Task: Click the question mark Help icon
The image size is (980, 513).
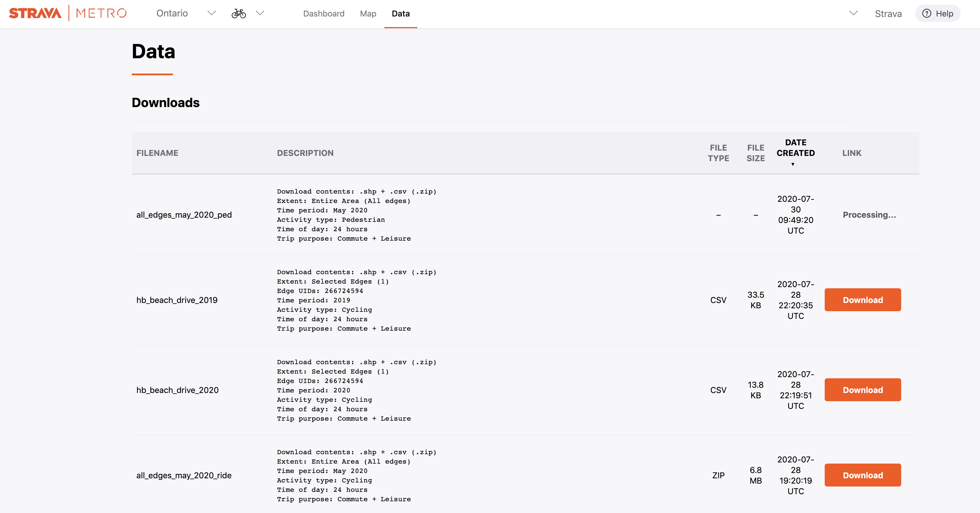Action: [927, 13]
